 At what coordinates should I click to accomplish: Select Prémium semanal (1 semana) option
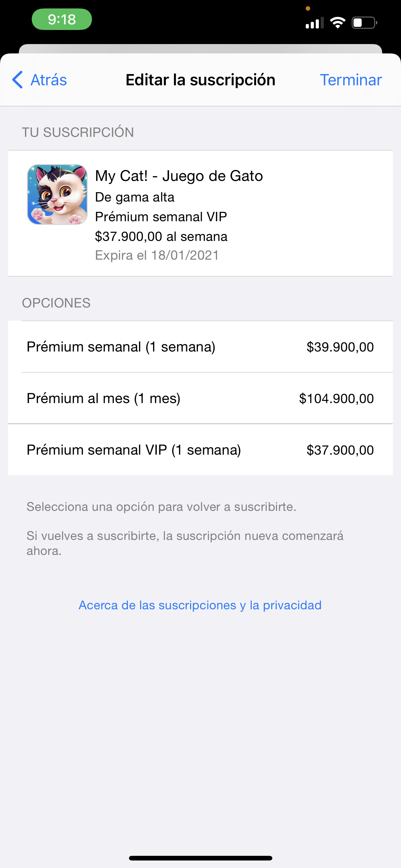coord(121,347)
